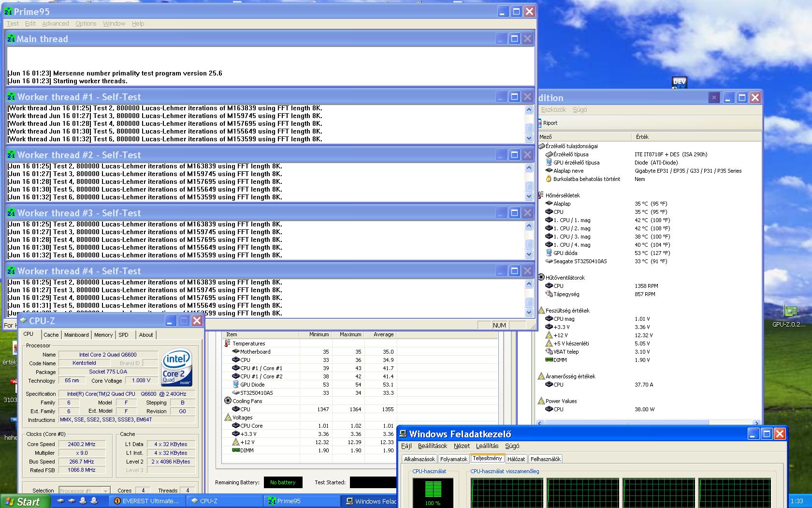Switch to the About tab in CPU-Z
812x508 pixels.
click(x=146, y=335)
